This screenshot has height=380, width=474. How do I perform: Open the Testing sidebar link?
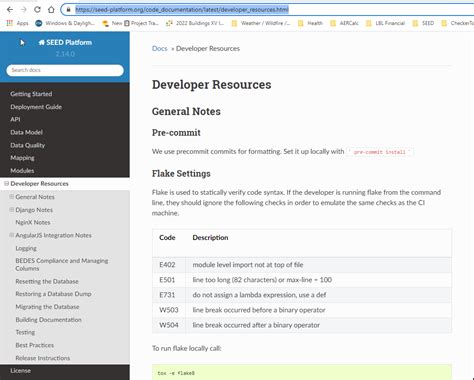point(25,332)
